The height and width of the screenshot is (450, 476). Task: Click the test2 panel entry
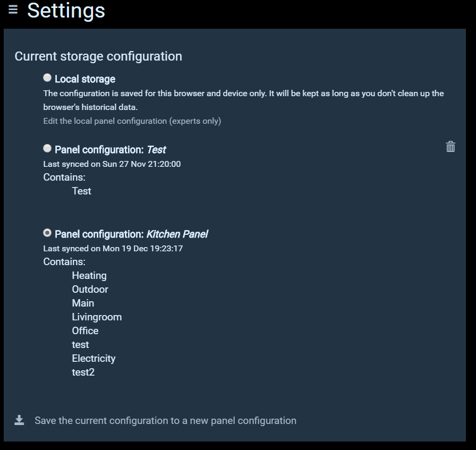(83, 372)
